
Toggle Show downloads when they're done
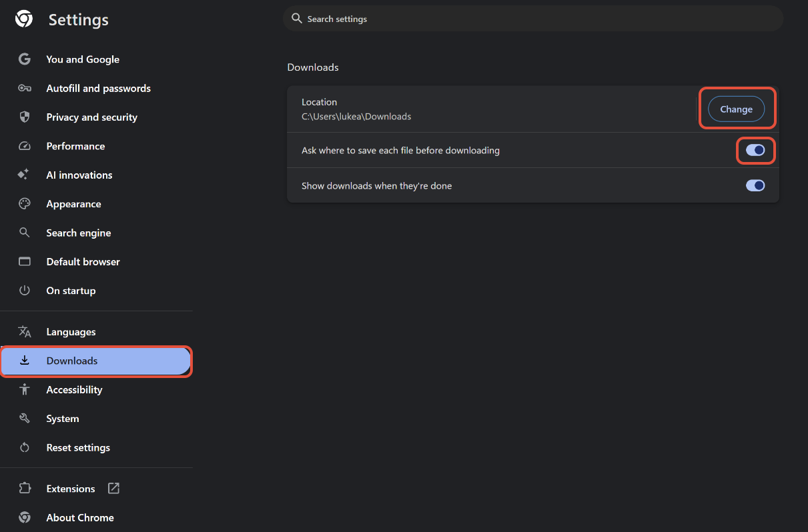[x=755, y=185]
